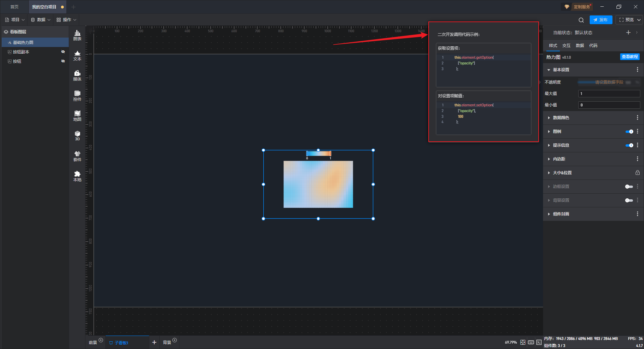Screen dimensions: 644x349
Task: Toggle the 图例 legend switch off
Action: (629, 132)
